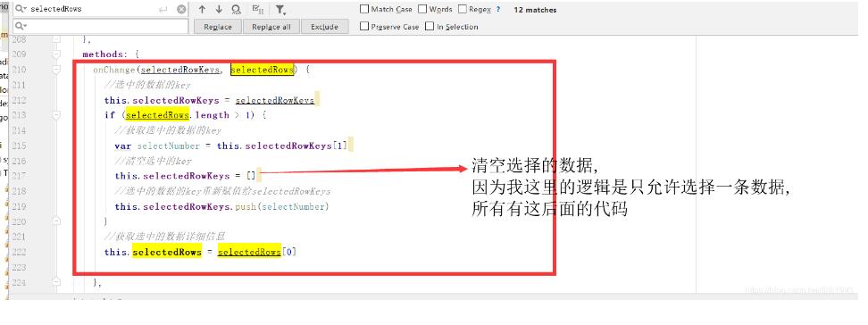Click the comment on line 221

(x=165, y=237)
